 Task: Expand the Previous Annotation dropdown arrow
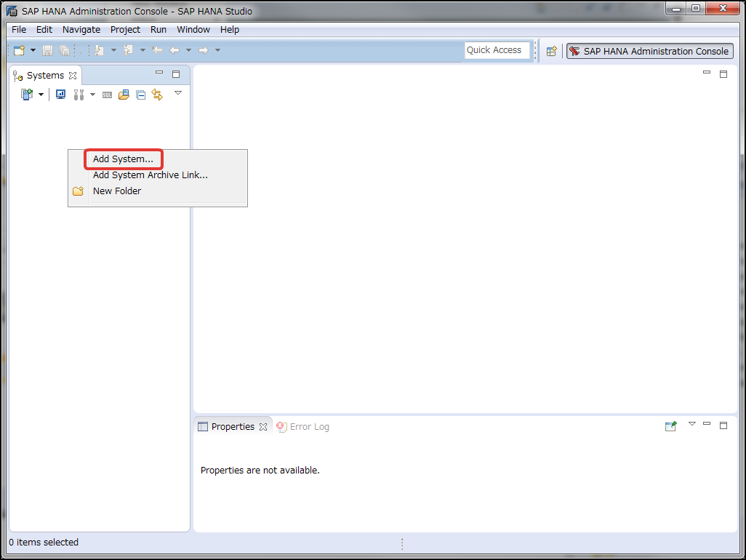[143, 50]
